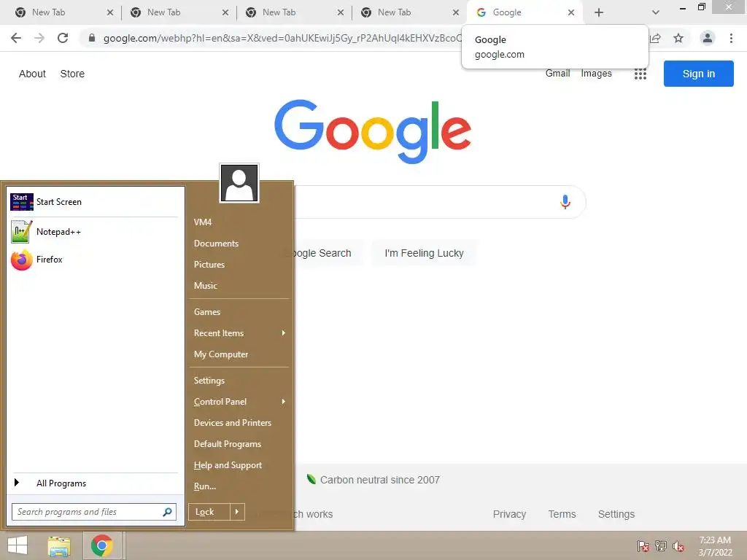Open the Terms footer link

click(x=562, y=514)
